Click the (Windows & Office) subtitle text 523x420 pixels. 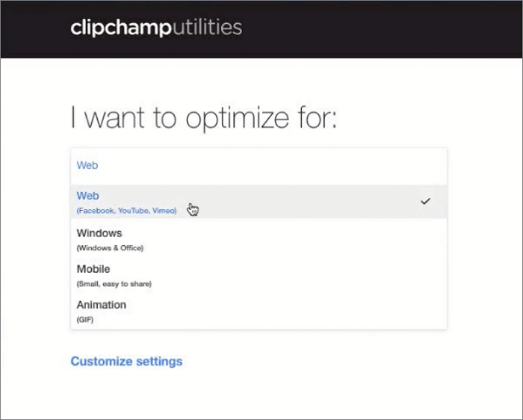(x=110, y=247)
